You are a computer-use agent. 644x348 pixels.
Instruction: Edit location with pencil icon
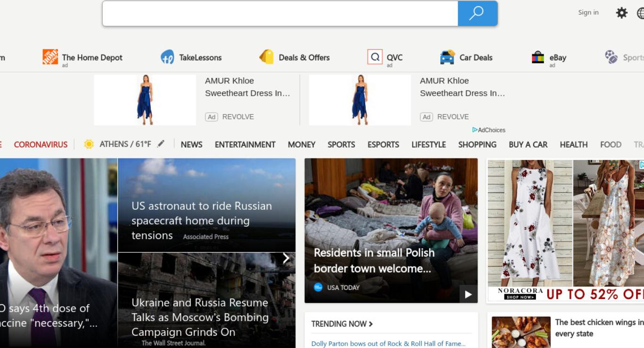pyautogui.click(x=161, y=144)
